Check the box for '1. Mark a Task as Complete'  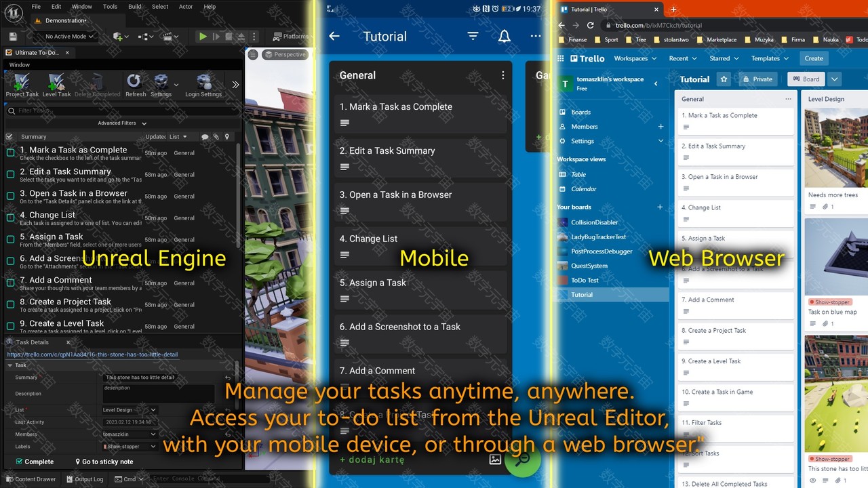(11, 153)
